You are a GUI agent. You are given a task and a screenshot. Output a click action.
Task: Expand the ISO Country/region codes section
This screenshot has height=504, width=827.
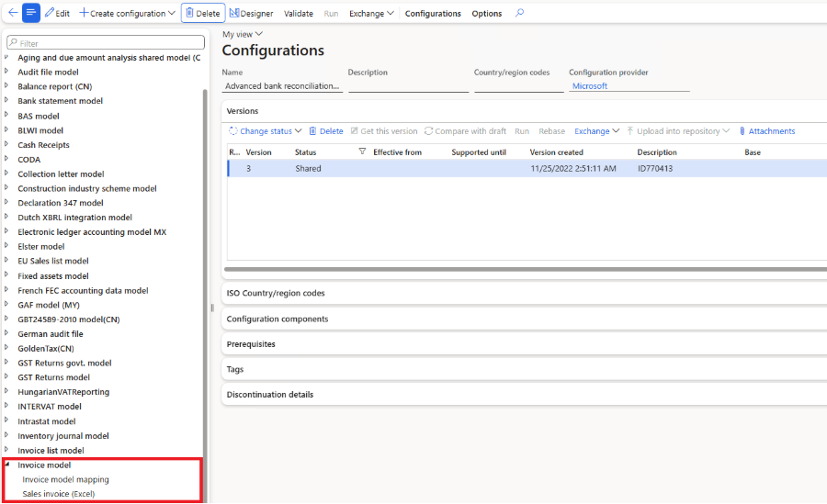click(276, 294)
